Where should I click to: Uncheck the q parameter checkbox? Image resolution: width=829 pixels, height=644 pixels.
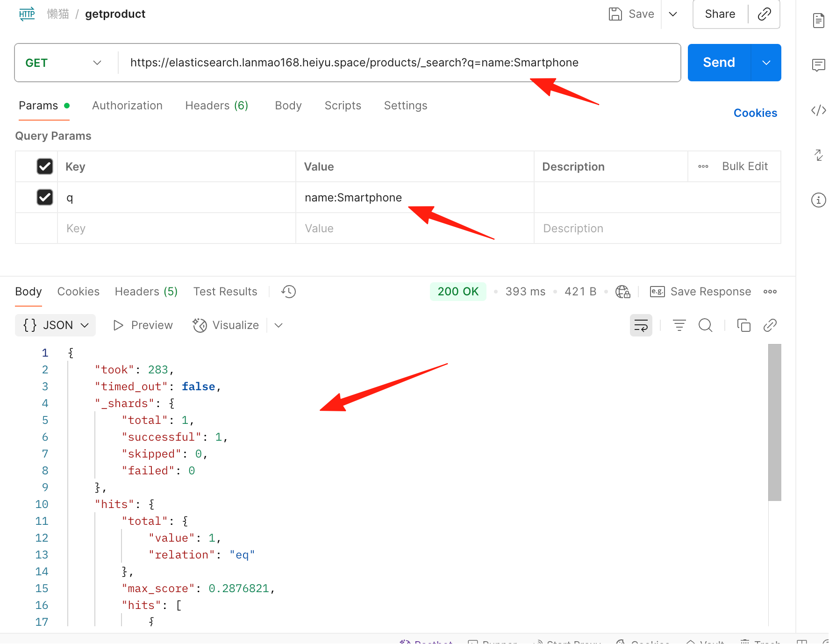[45, 197]
